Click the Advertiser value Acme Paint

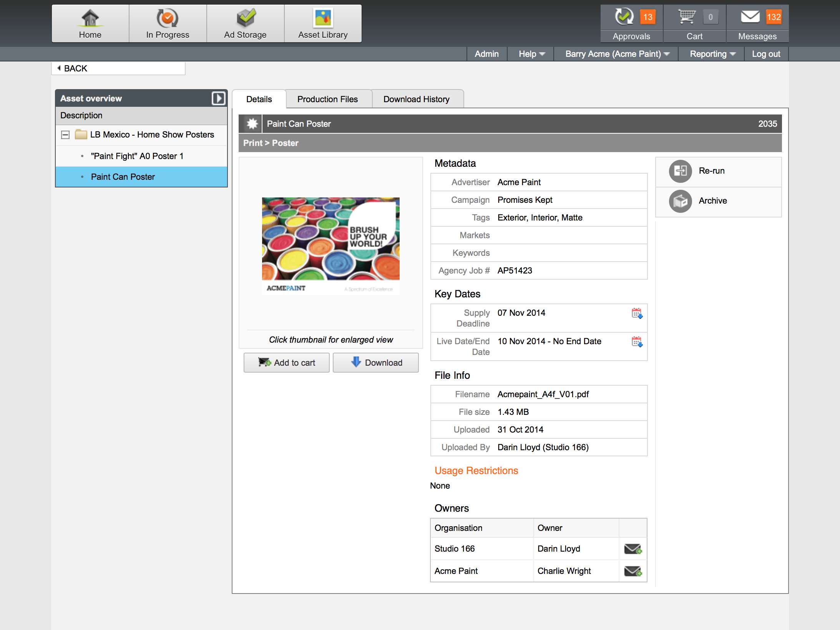coord(519,182)
